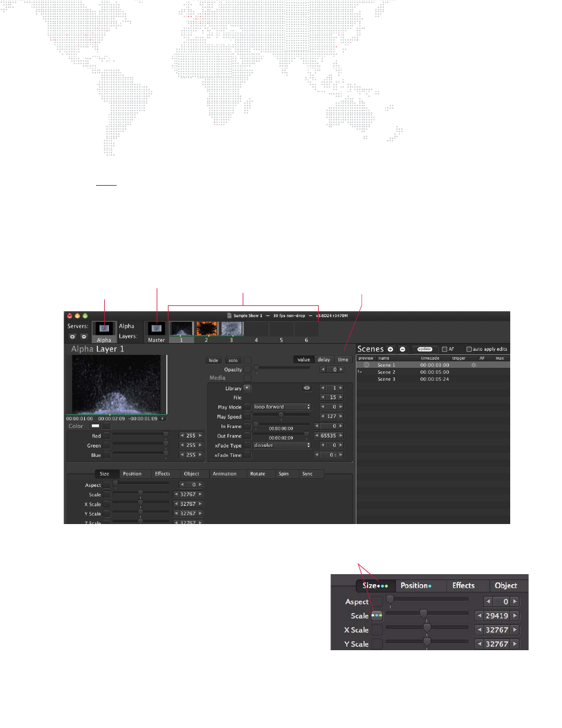Select the delay mode button
562x728 pixels.
pyautogui.click(x=324, y=360)
